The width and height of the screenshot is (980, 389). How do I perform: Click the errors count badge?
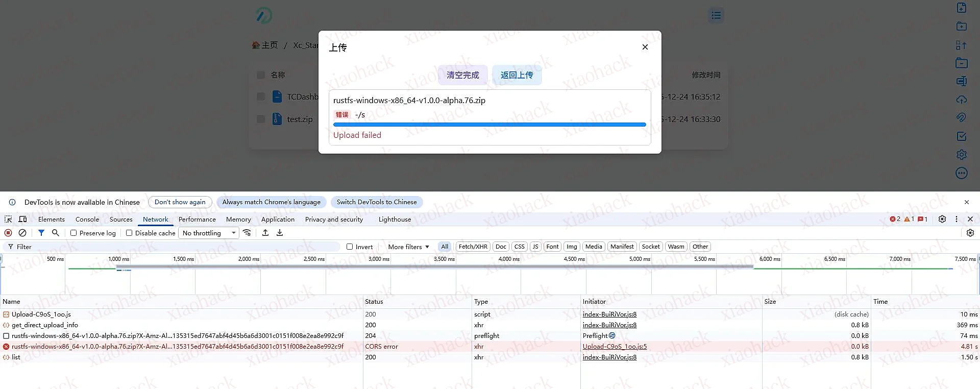click(895, 219)
